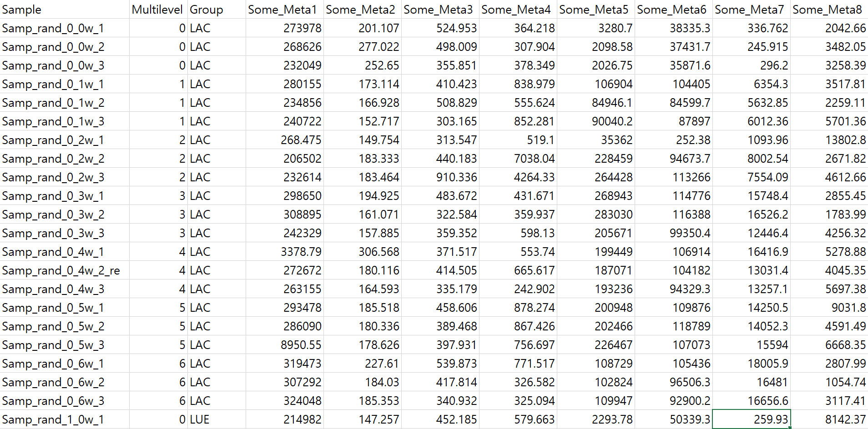Select cell Samp_rand_0_0w_2
The width and height of the screenshot is (868, 429).
coord(65,47)
